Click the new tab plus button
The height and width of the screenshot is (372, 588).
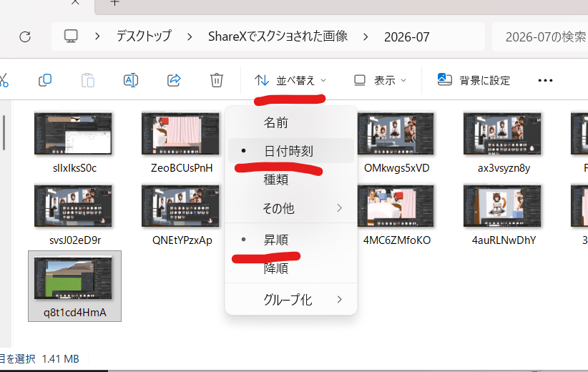click(x=114, y=3)
